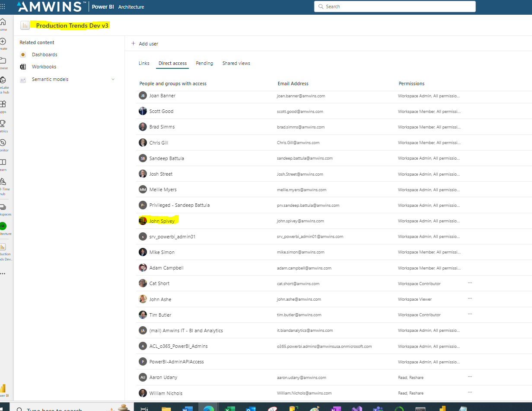The image size is (532, 411).
Task: Open the Shared views tab
Action: 236,63
